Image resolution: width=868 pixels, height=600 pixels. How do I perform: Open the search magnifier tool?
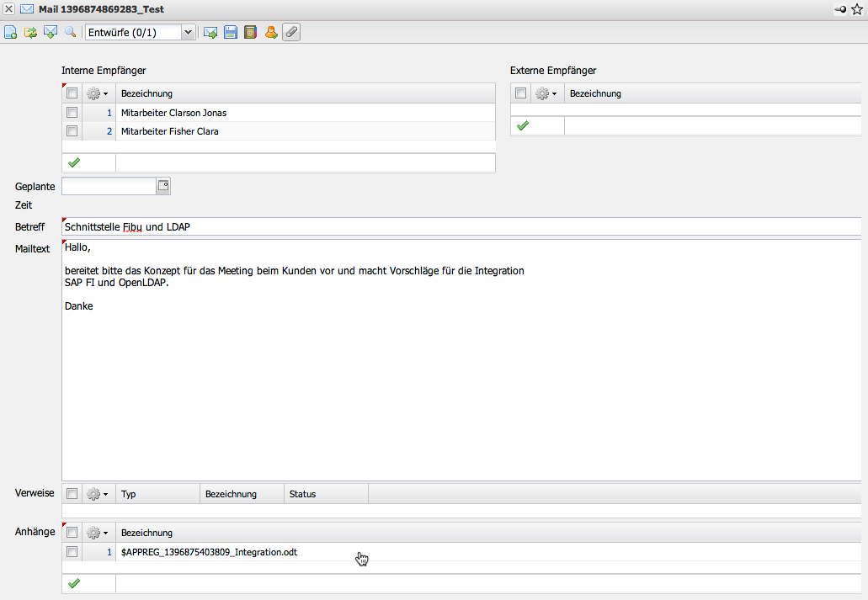(70, 32)
